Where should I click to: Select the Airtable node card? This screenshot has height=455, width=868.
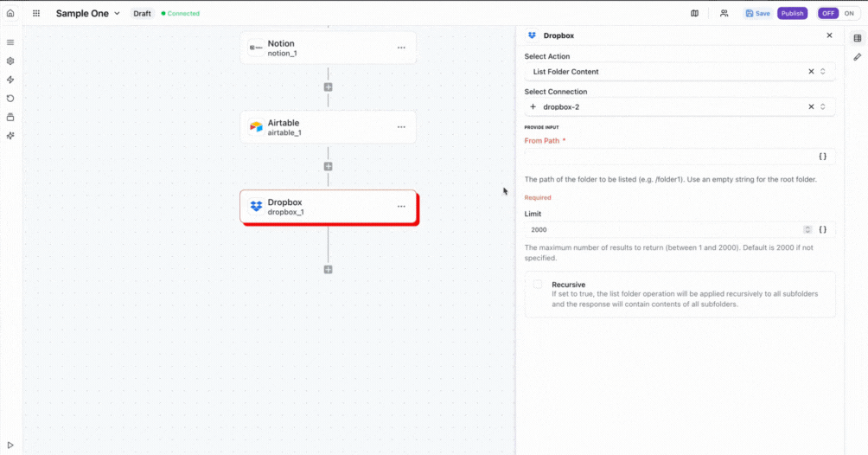click(x=328, y=127)
